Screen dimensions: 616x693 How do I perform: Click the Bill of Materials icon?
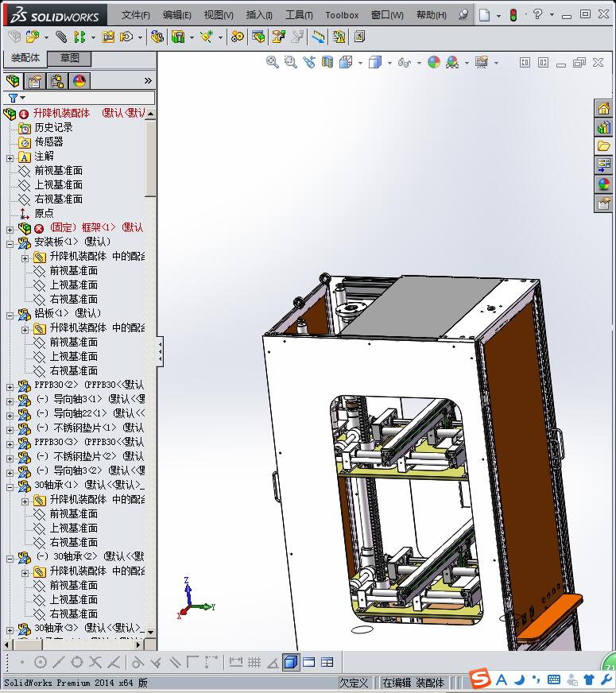tap(259, 37)
